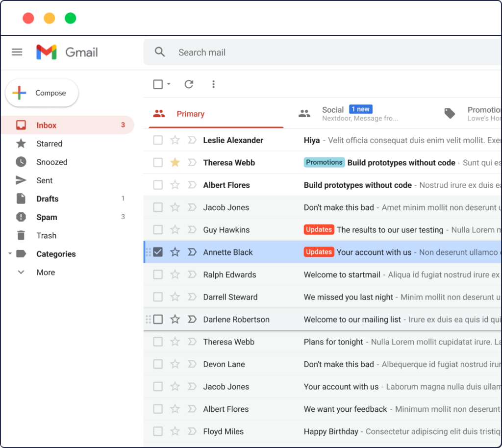
Task: Click the Compose button
Action: tap(42, 93)
